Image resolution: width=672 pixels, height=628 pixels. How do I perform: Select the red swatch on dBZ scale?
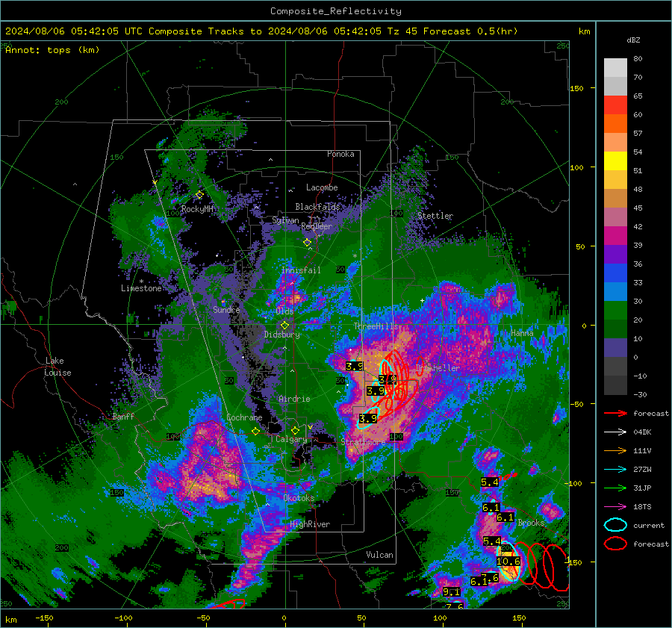pos(615,105)
